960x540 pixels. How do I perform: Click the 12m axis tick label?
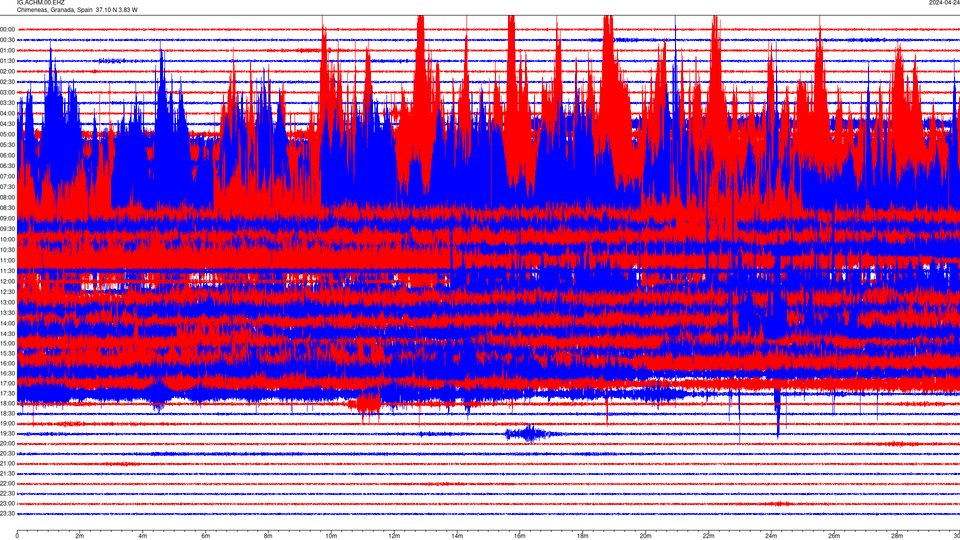394,536
